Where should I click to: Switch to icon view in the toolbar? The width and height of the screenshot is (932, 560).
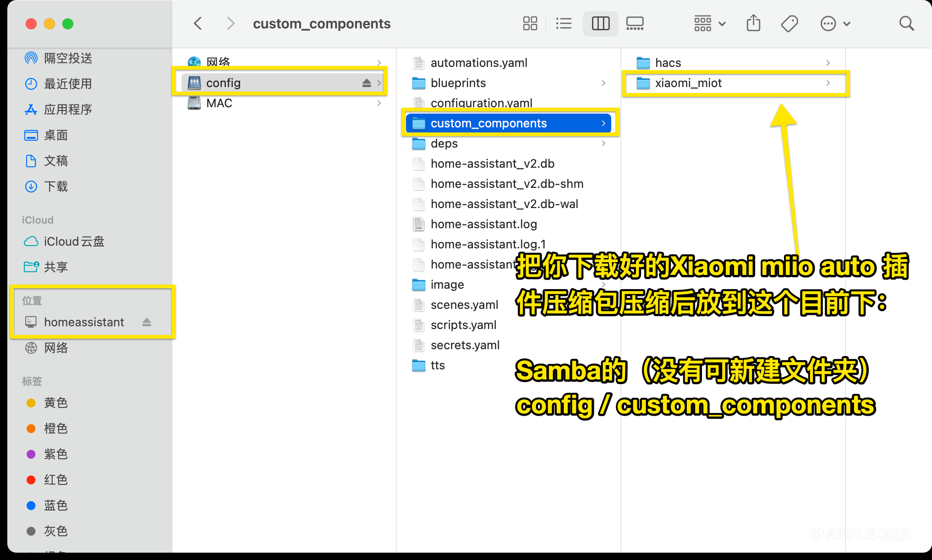(530, 23)
